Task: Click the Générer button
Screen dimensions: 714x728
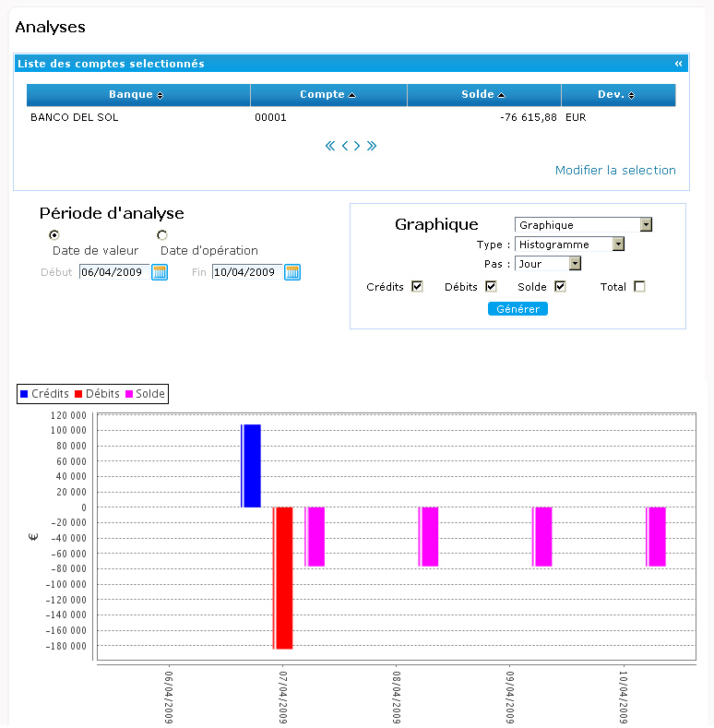Action: pos(518,309)
